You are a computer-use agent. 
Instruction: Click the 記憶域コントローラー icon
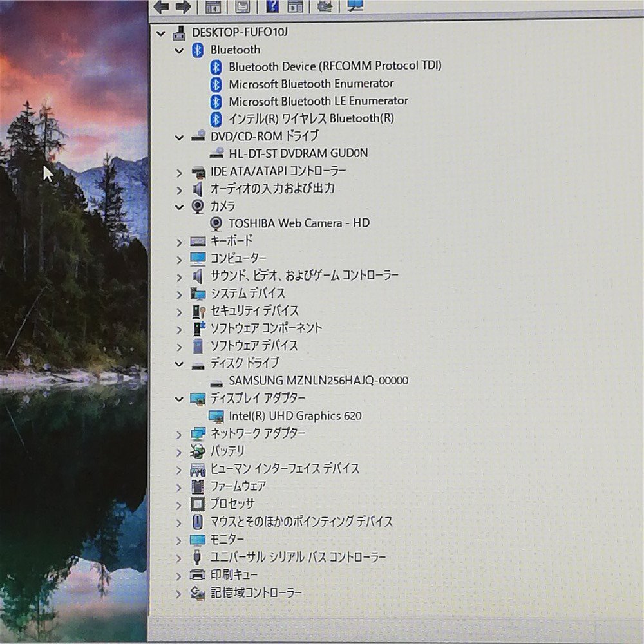pos(198,592)
